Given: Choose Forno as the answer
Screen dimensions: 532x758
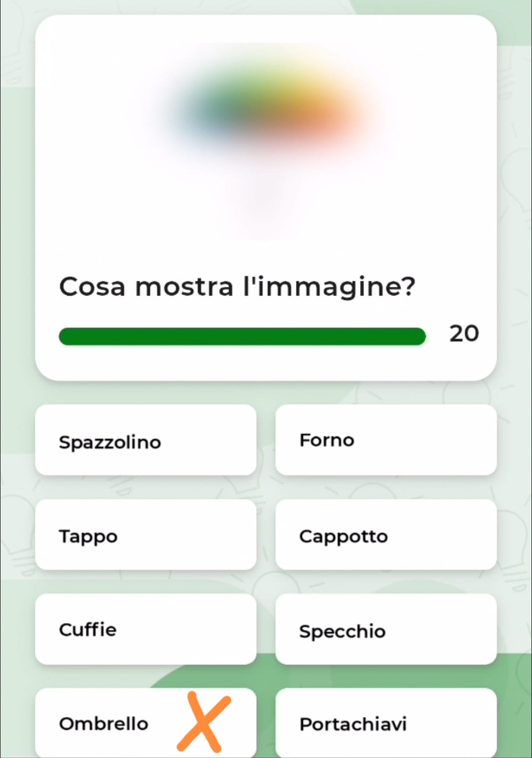Looking at the screenshot, I should coord(386,440).
